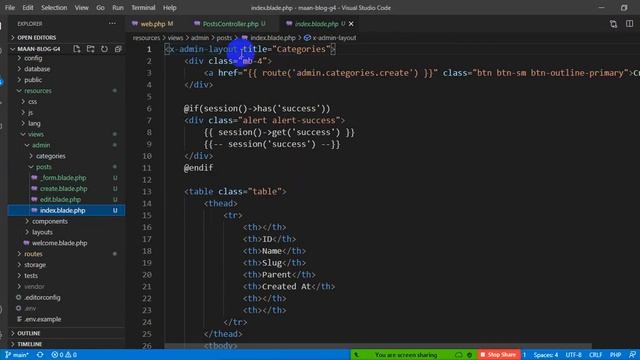Click 'admin' in the breadcrumb path
This screenshot has height=360, width=640.
point(200,38)
